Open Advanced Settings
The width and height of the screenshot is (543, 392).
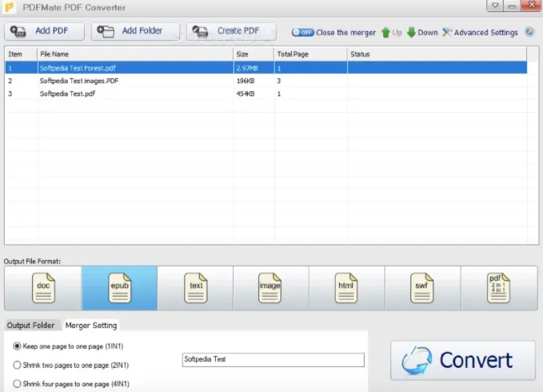(x=480, y=33)
